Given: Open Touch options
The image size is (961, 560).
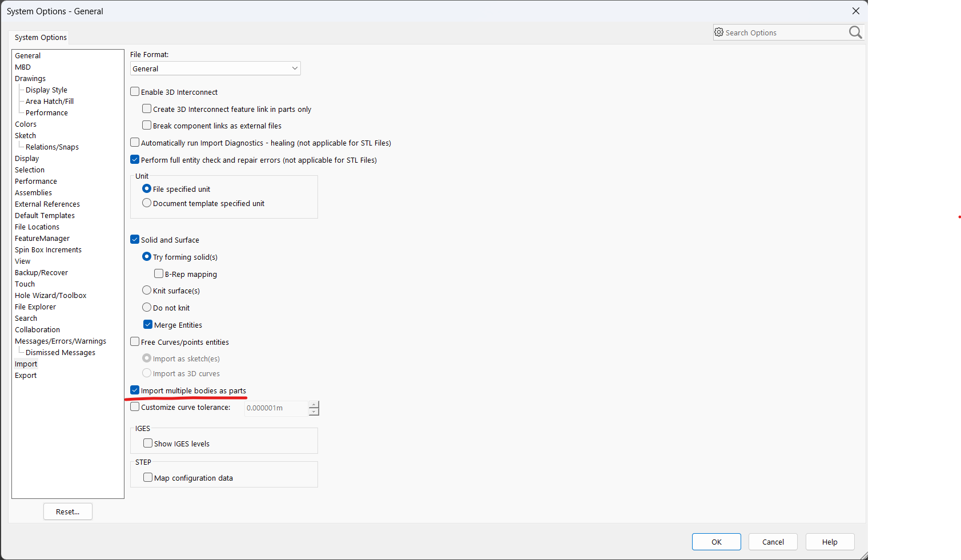Looking at the screenshot, I should point(25,284).
